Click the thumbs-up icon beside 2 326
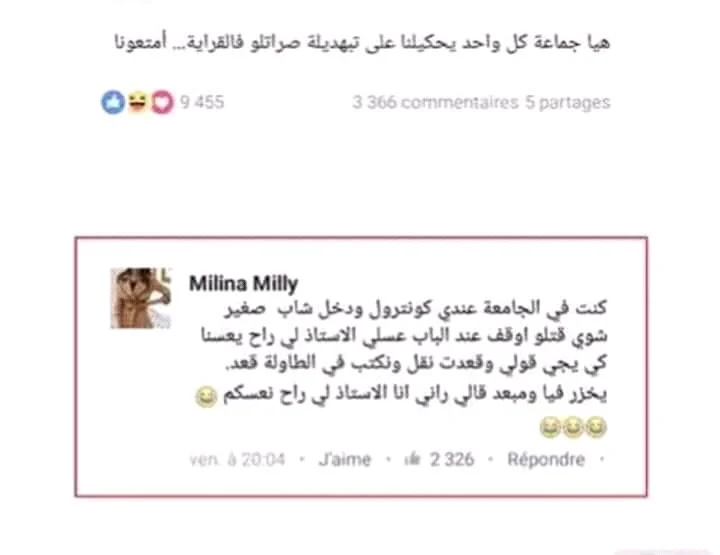The height and width of the screenshot is (555, 720). point(412,459)
